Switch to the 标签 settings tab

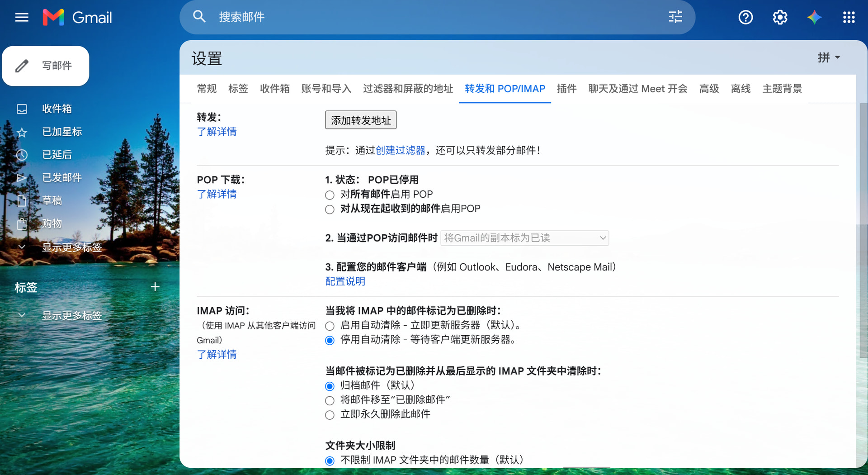pos(238,89)
